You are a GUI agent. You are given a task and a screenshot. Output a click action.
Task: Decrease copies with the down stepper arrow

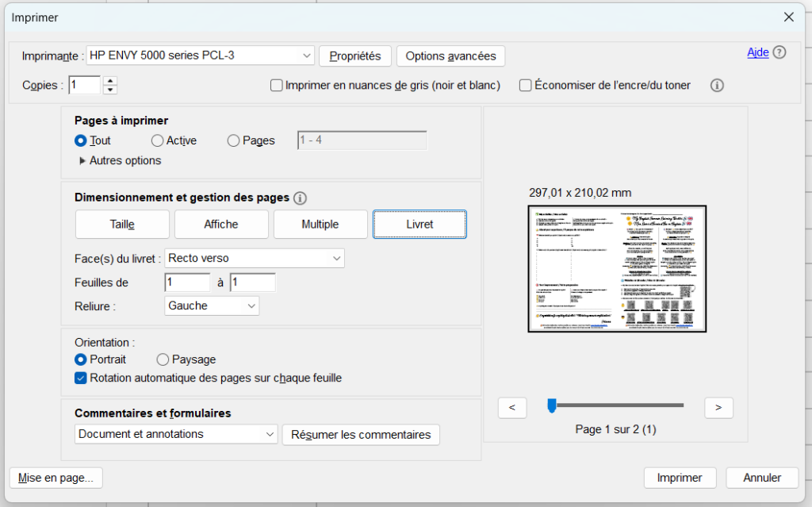click(x=109, y=90)
